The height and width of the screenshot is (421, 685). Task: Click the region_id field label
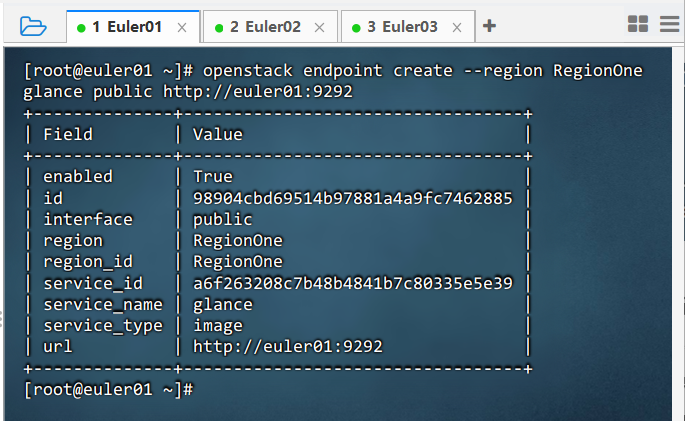pyautogui.click(x=88, y=262)
